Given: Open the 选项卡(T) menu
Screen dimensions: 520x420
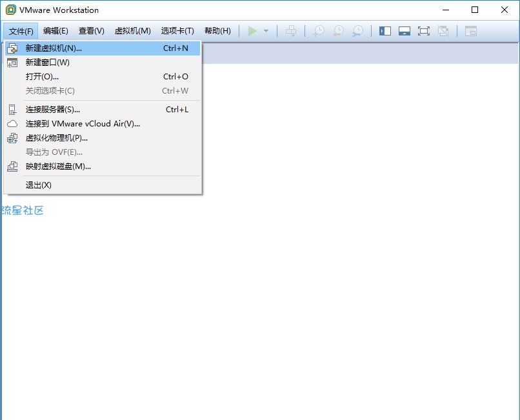Looking at the screenshot, I should pos(177,31).
